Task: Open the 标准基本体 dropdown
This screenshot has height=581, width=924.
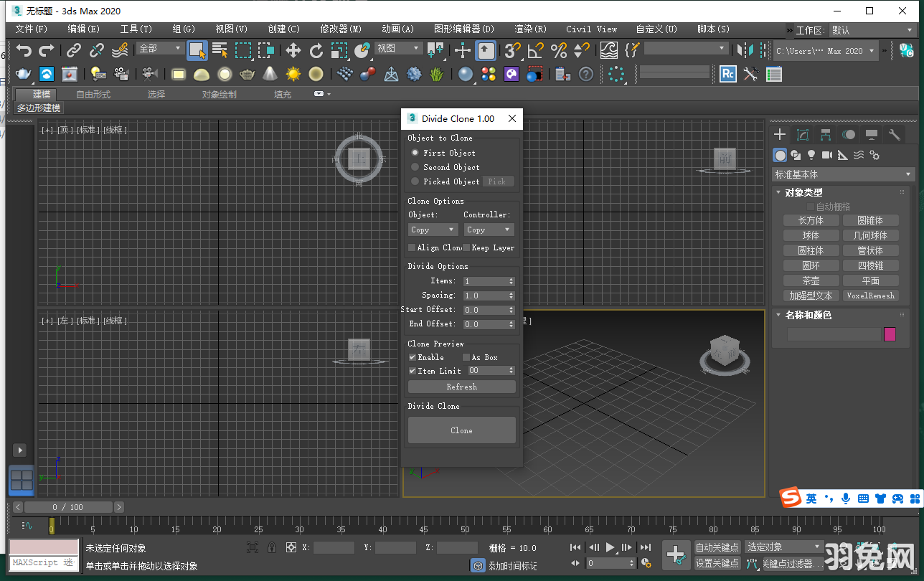Action: (843, 174)
